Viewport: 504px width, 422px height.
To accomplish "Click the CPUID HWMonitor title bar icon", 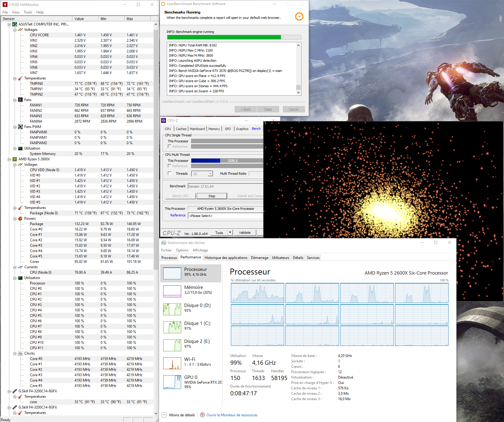I will pos(5,4).
